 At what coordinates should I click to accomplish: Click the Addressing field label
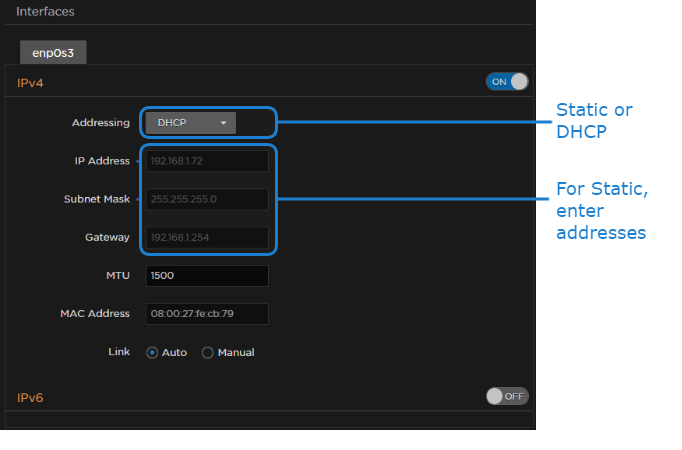pyautogui.click(x=100, y=123)
